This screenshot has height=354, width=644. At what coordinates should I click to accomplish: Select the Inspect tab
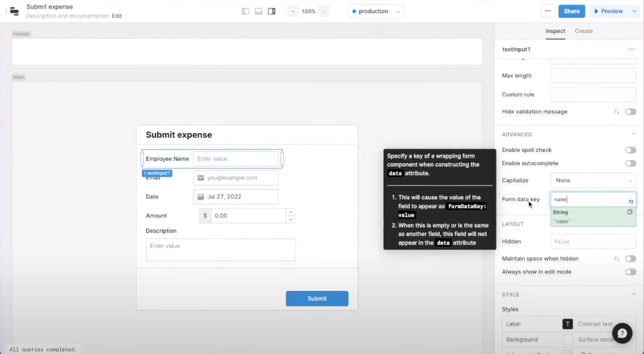(555, 31)
